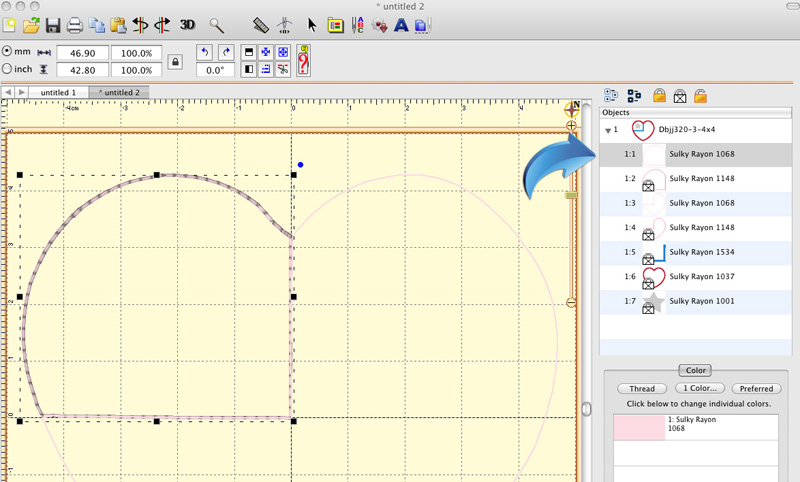Expand all objects in the tree

[611, 95]
